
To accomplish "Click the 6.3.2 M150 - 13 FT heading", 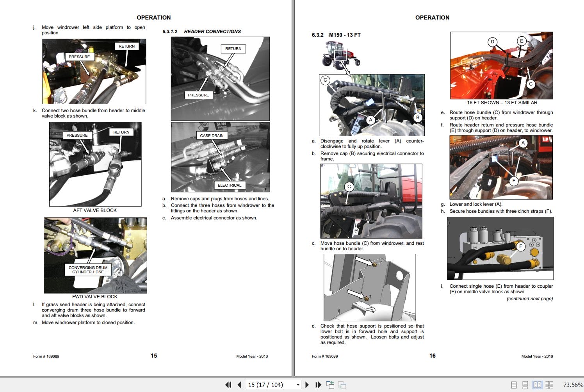I will (x=336, y=35).
